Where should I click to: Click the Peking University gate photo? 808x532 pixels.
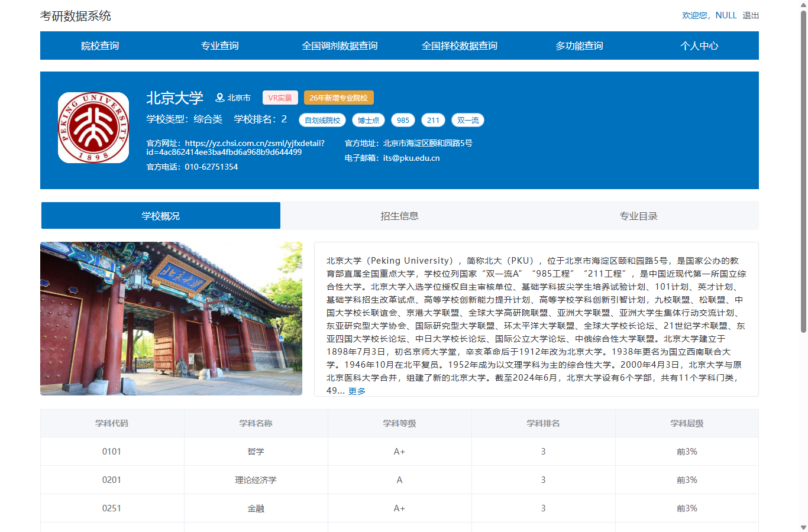click(171, 319)
